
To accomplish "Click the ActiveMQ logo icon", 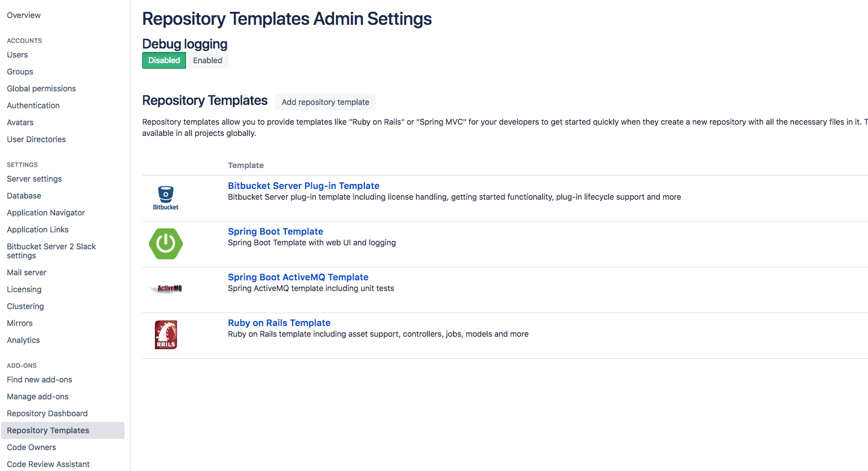I will click(x=167, y=289).
